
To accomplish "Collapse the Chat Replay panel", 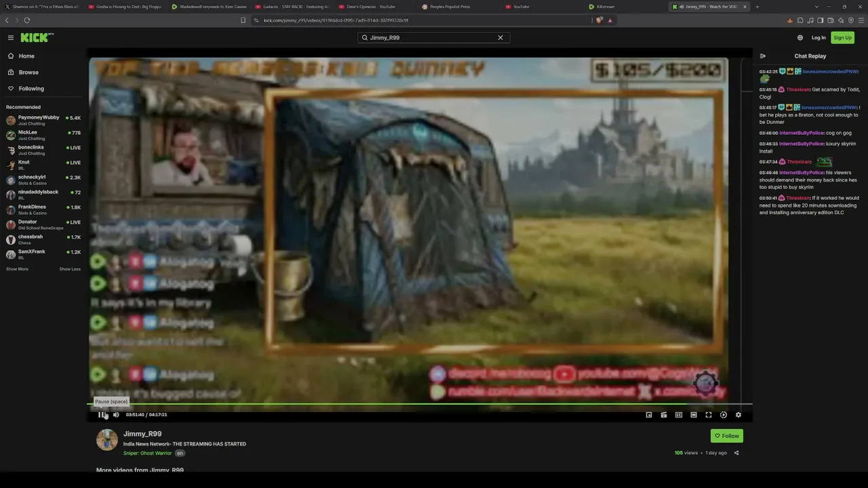I will [763, 56].
